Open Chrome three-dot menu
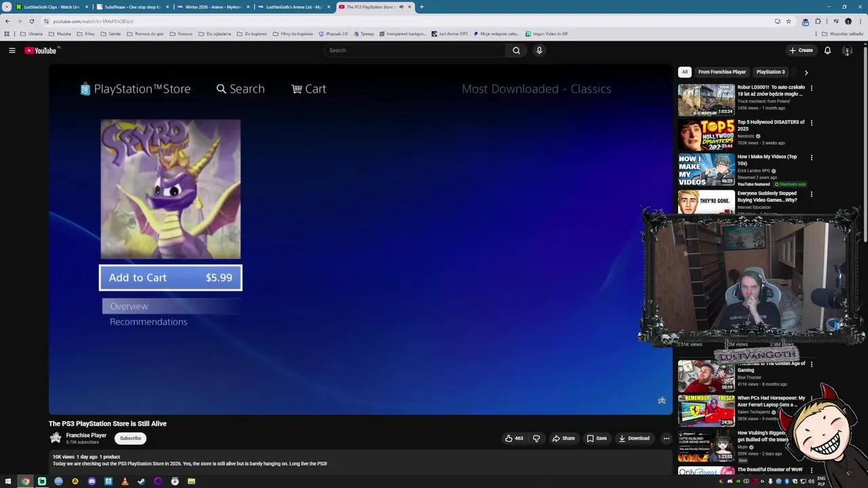This screenshot has width=868, height=488. pyautogui.click(x=860, y=21)
